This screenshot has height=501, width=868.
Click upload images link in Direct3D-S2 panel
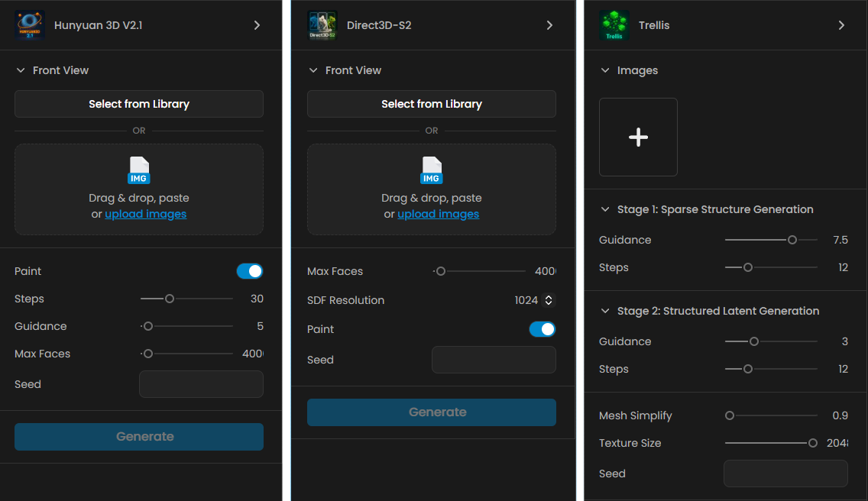tap(439, 215)
